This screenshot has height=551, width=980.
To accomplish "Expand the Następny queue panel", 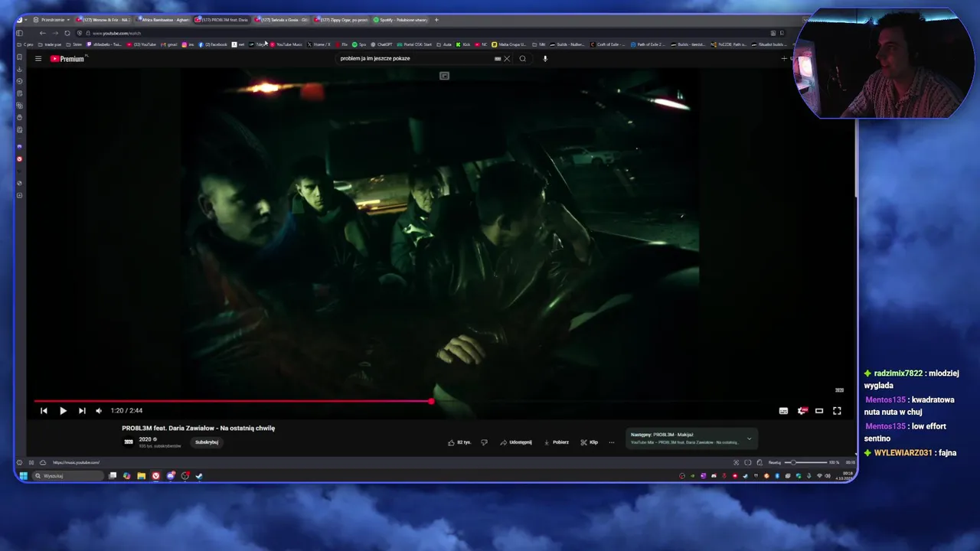I will (x=749, y=439).
